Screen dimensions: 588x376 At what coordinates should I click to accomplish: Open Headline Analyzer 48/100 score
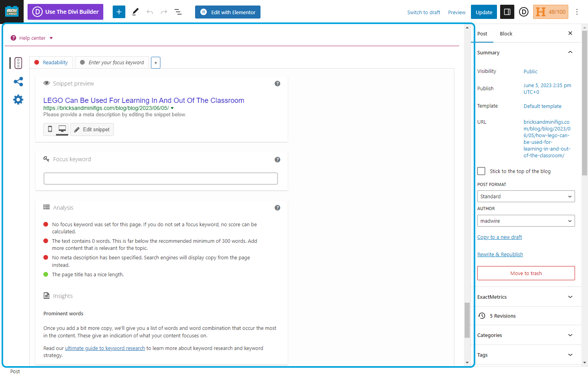coord(551,12)
